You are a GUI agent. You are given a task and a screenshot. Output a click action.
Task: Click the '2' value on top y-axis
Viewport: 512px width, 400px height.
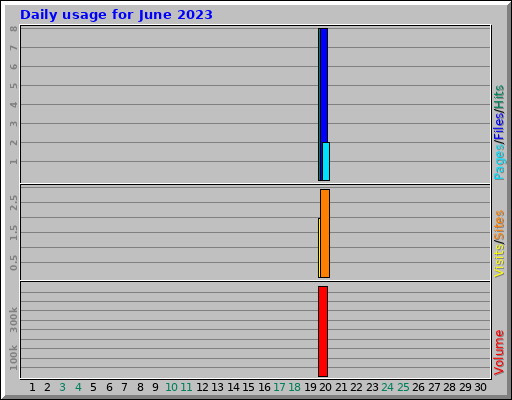coord(13,143)
